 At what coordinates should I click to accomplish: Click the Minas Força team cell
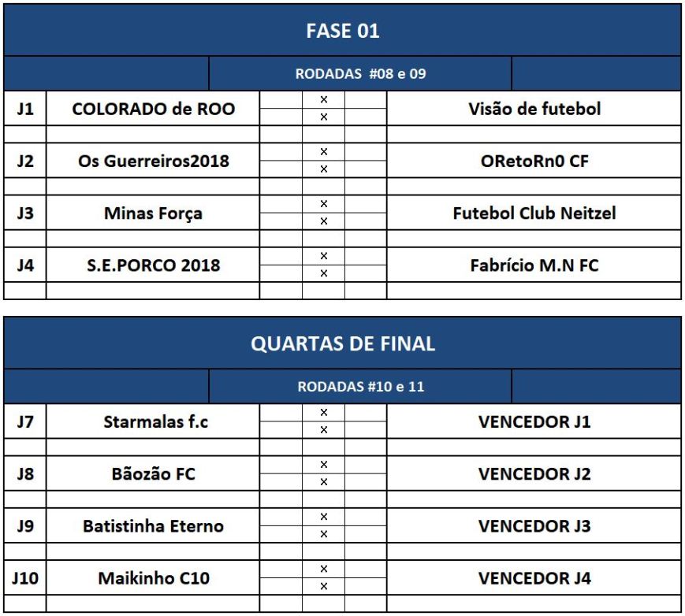[153, 213]
